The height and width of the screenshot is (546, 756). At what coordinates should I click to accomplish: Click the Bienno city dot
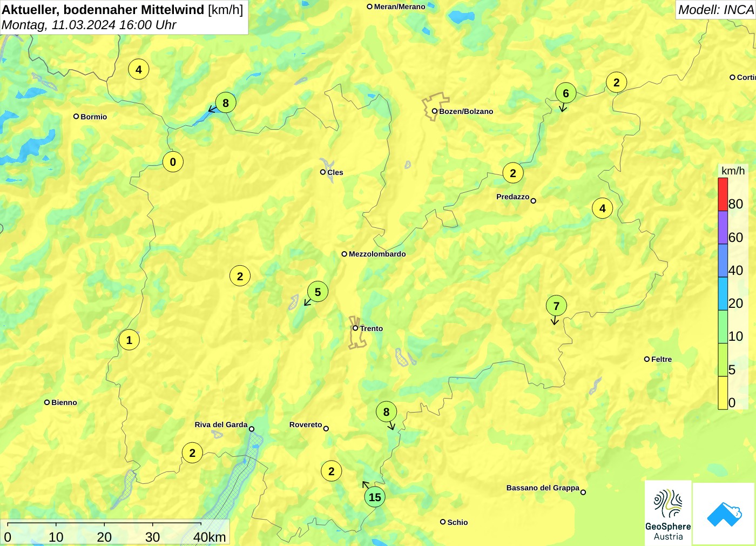pyautogui.click(x=47, y=402)
